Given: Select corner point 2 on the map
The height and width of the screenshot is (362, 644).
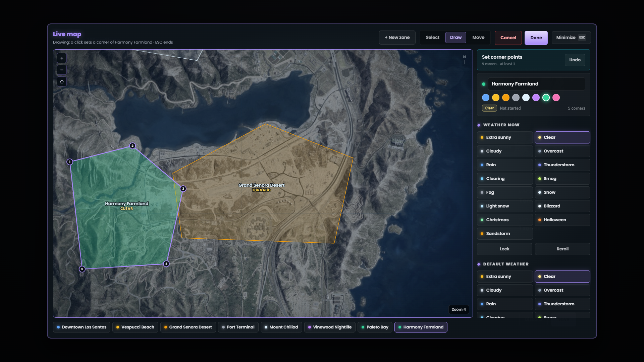Looking at the screenshot, I should [132, 146].
